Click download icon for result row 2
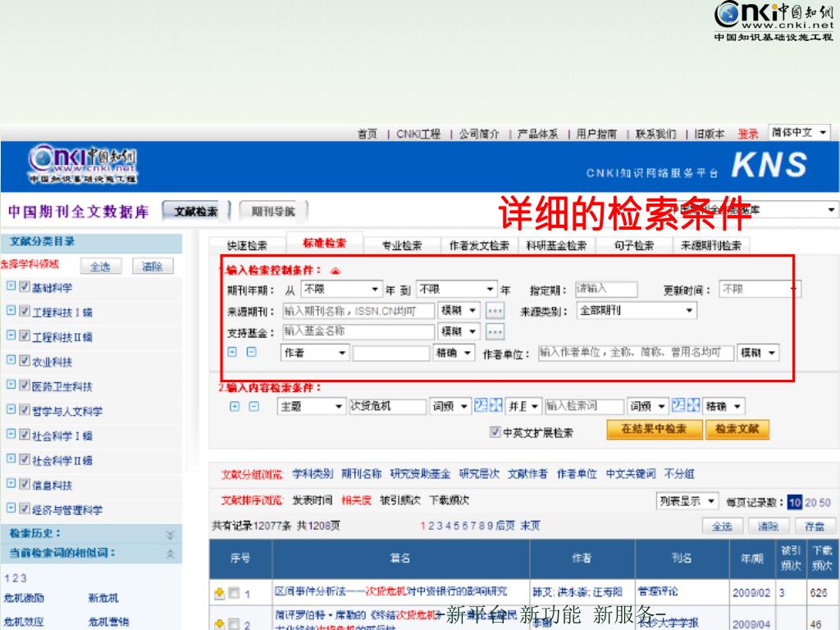The height and width of the screenshot is (630, 840). (219, 624)
